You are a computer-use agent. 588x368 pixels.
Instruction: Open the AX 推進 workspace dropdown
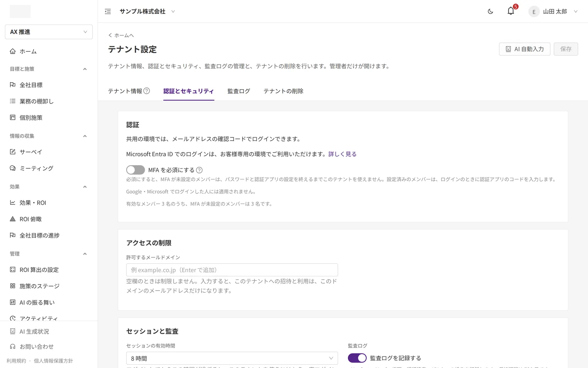tap(49, 32)
